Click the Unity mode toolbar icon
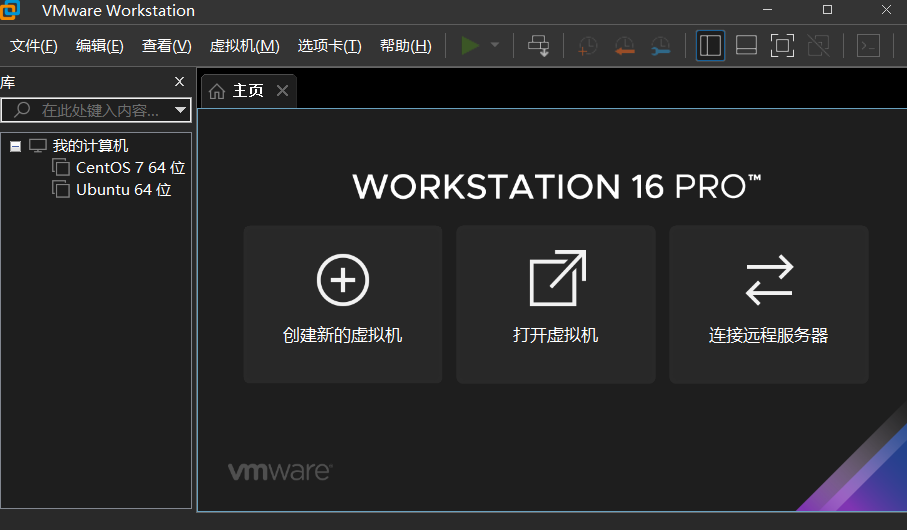This screenshot has width=907, height=530. [818, 46]
